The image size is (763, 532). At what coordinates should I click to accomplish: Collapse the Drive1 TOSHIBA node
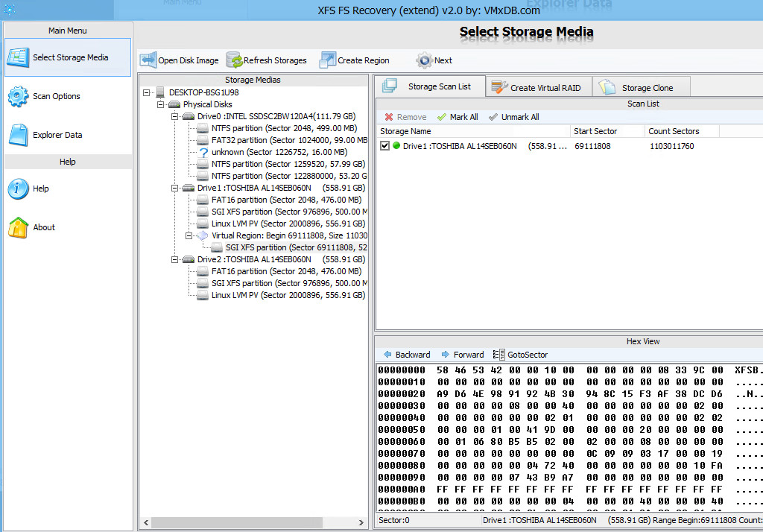tap(174, 188)
